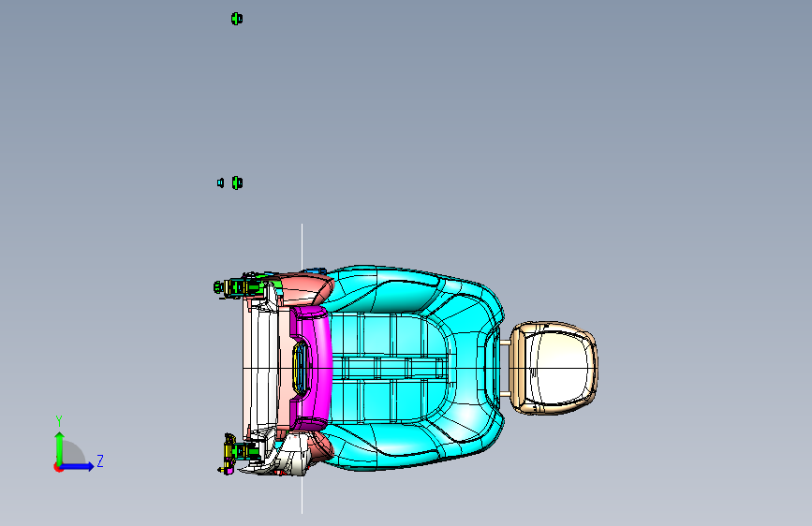812x526 pixels.
Task: Select the upper green-yellow recliner mechanism
Action: pos(239,286)
